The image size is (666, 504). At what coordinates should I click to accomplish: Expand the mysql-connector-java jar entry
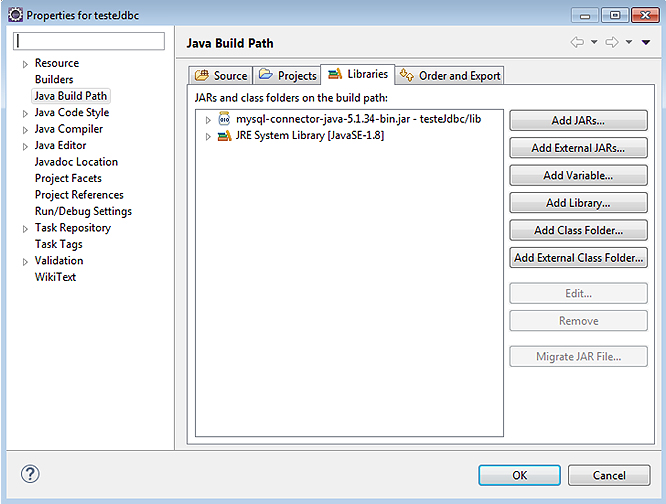tap(208, 119)
